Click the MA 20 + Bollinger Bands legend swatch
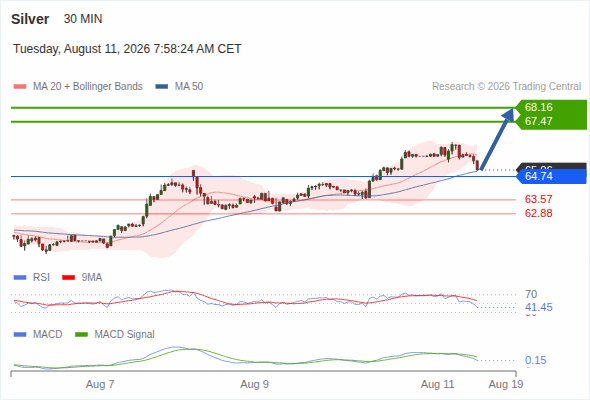Screen dimensions: 590x400 (x=20, y=87)
